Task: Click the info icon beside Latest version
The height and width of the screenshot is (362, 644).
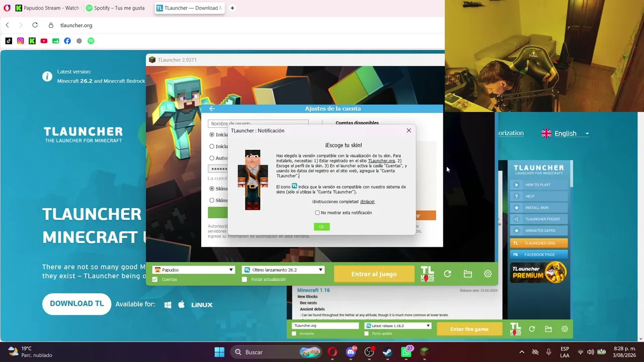Action: 47,76
